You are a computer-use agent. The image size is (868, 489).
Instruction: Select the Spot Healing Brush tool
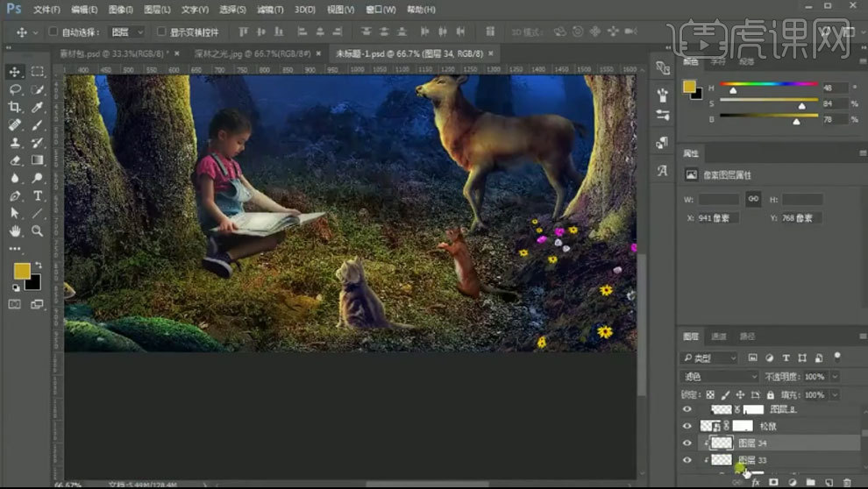click(x=15, y=124)
